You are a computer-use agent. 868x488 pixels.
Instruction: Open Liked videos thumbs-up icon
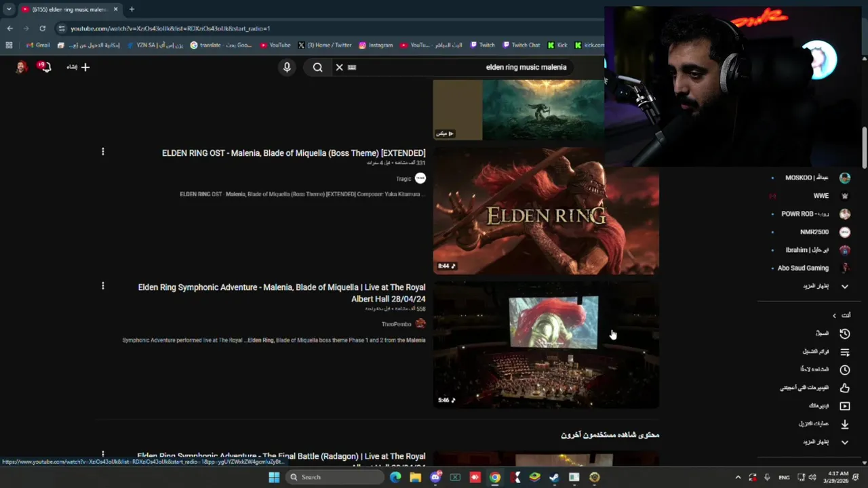pos(845,388)
